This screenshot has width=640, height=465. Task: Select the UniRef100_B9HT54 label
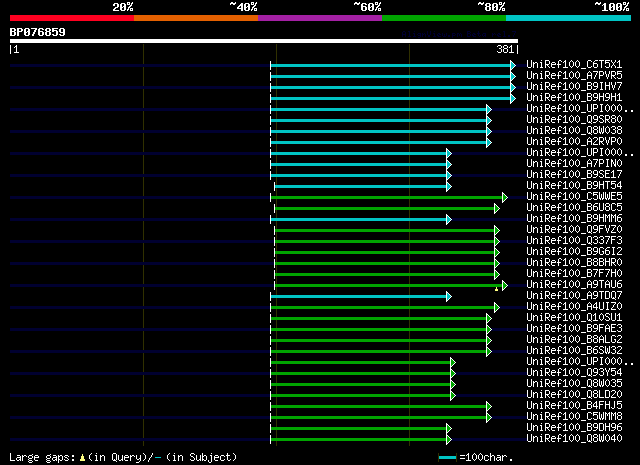coord(574,186)
